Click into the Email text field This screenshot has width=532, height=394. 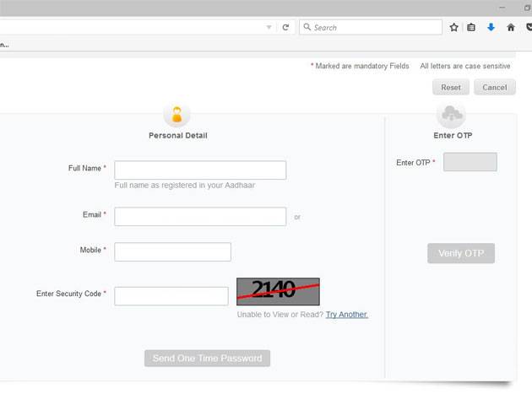click(200, 217)
